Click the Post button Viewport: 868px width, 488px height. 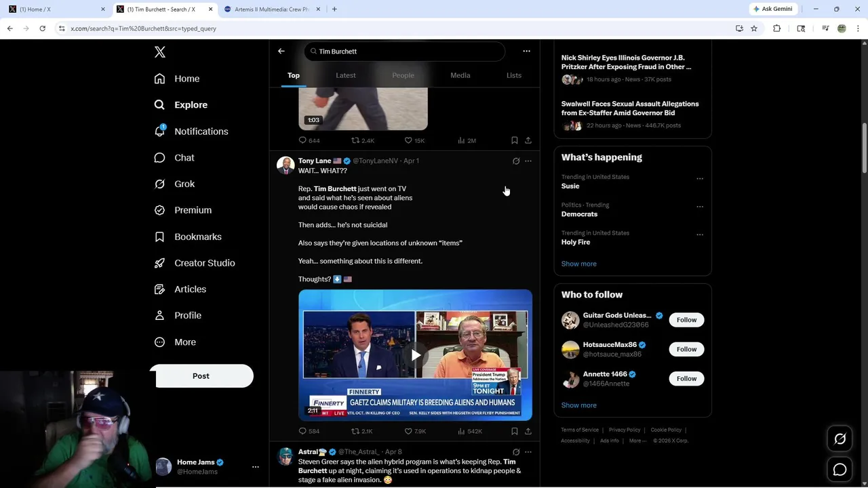pos(201,376)
